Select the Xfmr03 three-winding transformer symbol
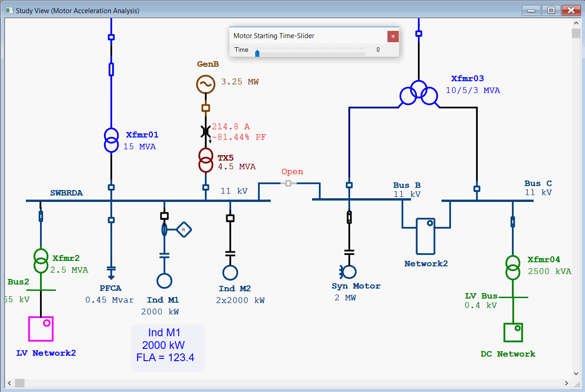The width and height of the screenshot is (585, 392). pyautogui.click(x=418, y=93)
